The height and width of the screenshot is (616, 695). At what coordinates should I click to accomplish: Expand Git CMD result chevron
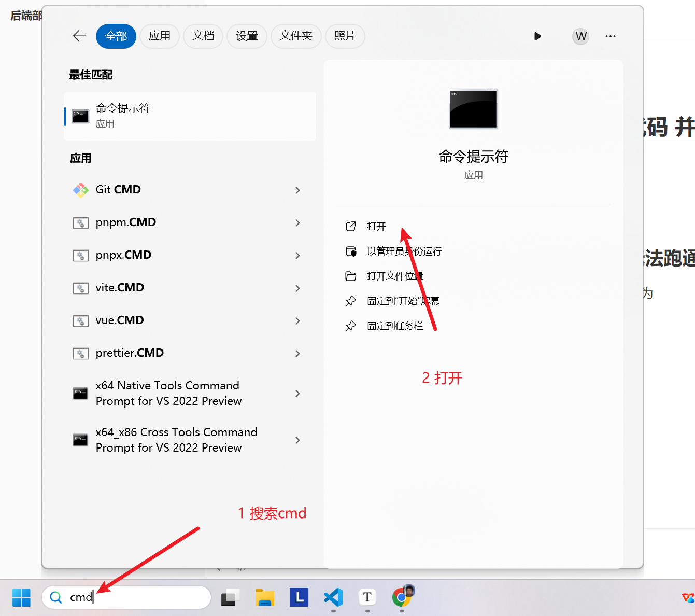[297, 190]
